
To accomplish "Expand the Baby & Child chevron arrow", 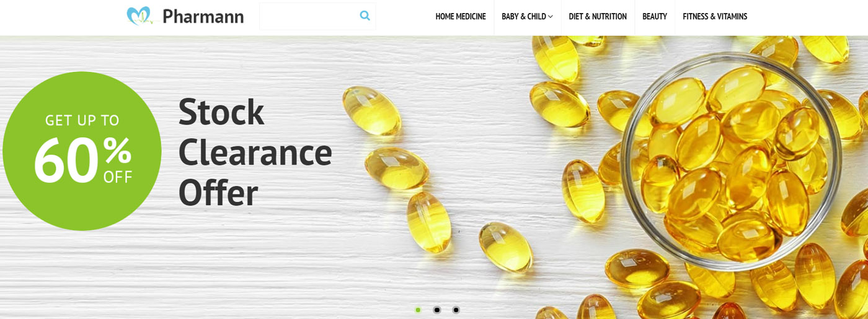I will tap(550, 17).
